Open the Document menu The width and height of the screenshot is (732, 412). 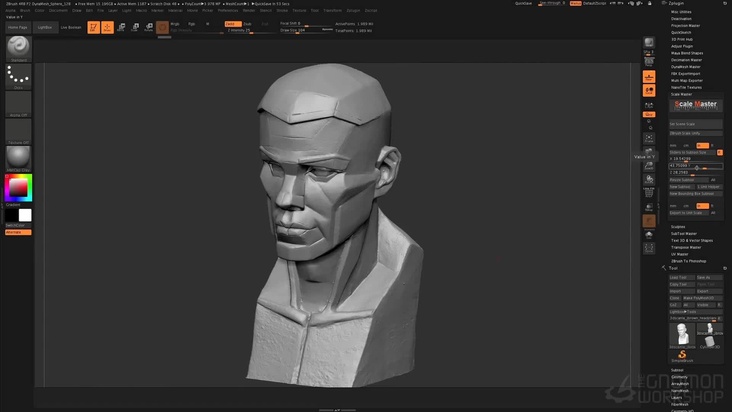[58, 10]
